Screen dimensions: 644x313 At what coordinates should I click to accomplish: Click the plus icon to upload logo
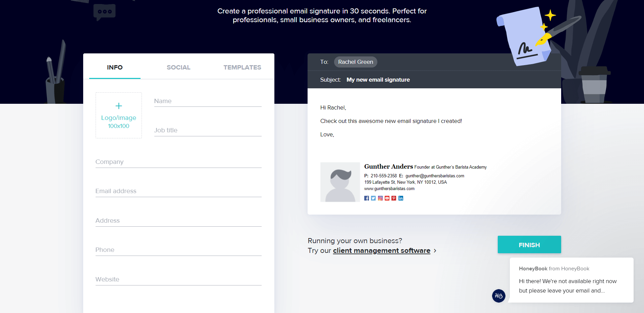(119, 106)
